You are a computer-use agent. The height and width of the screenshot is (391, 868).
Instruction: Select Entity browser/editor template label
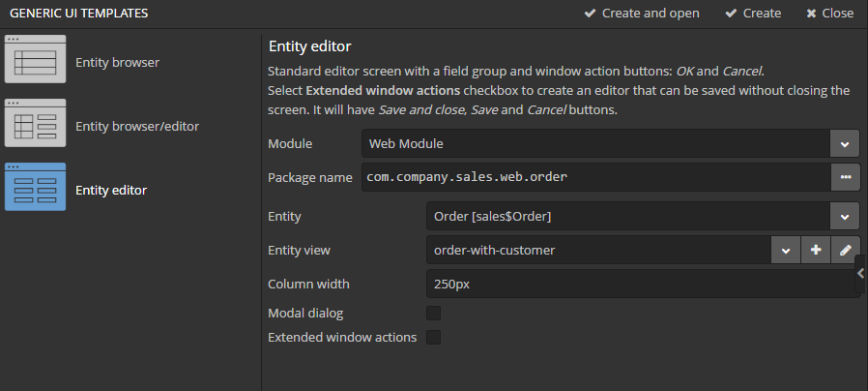(x=137, y=126)
